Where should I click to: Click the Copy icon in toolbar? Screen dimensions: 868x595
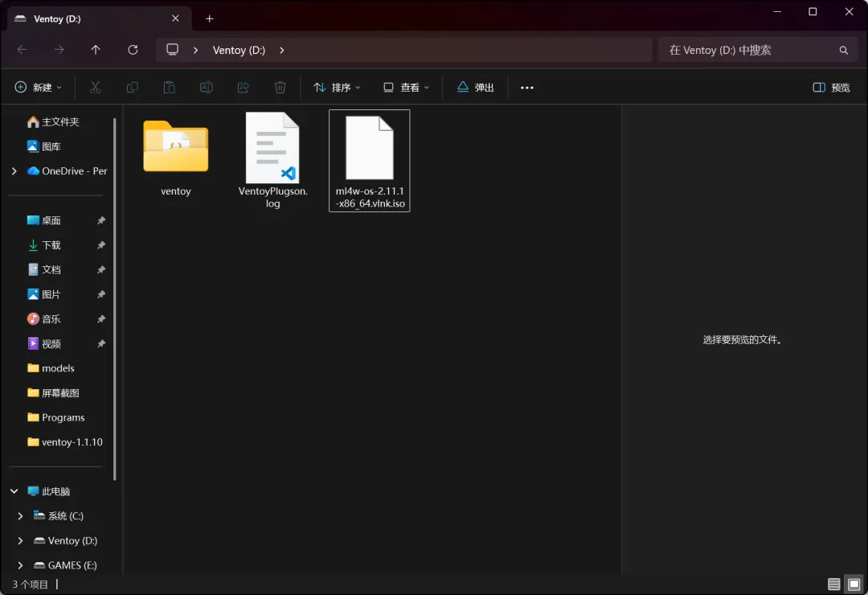pos(133,88)
